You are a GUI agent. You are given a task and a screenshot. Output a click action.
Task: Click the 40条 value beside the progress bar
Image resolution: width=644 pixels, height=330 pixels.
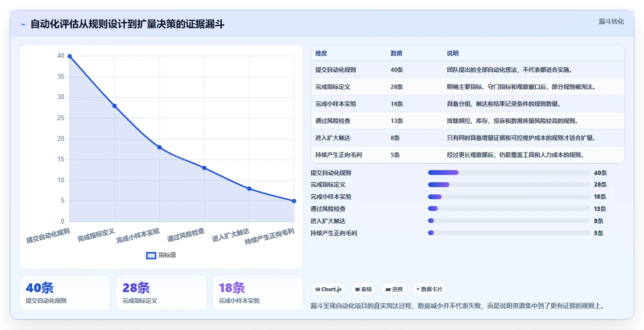pos(600,173)
